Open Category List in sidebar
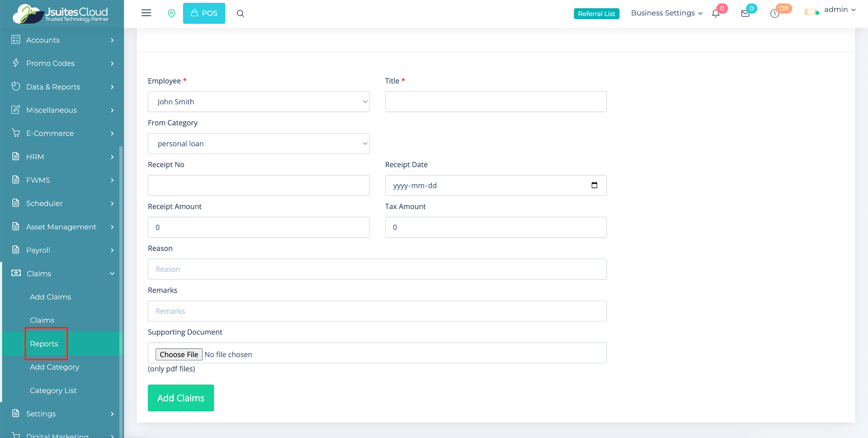 [53, 391]
